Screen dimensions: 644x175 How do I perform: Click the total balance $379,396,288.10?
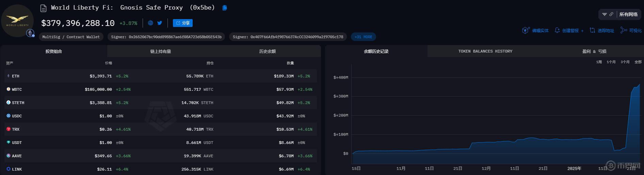coord(78,23)
